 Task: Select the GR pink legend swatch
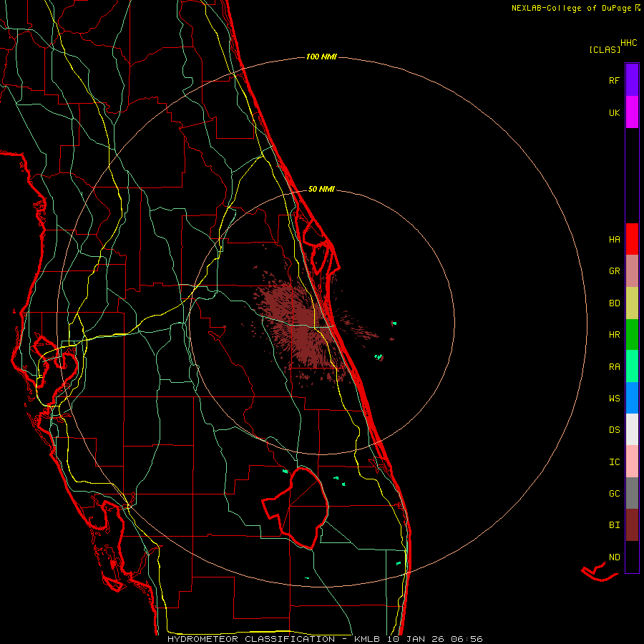[632, 271]
